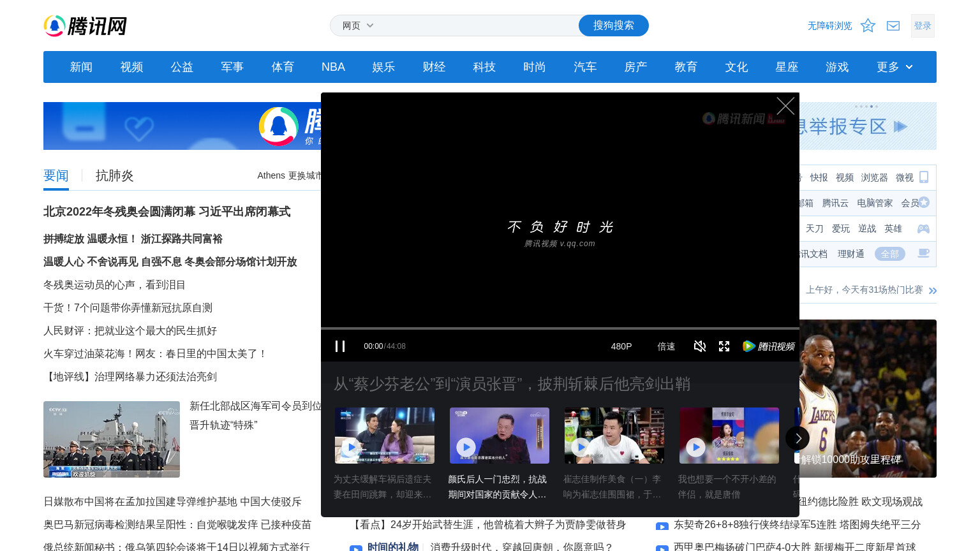Open article 冬残奥运动员的心声，看到泪目
980x551 pixels.
pyautogui.click(x=114, y=285)
